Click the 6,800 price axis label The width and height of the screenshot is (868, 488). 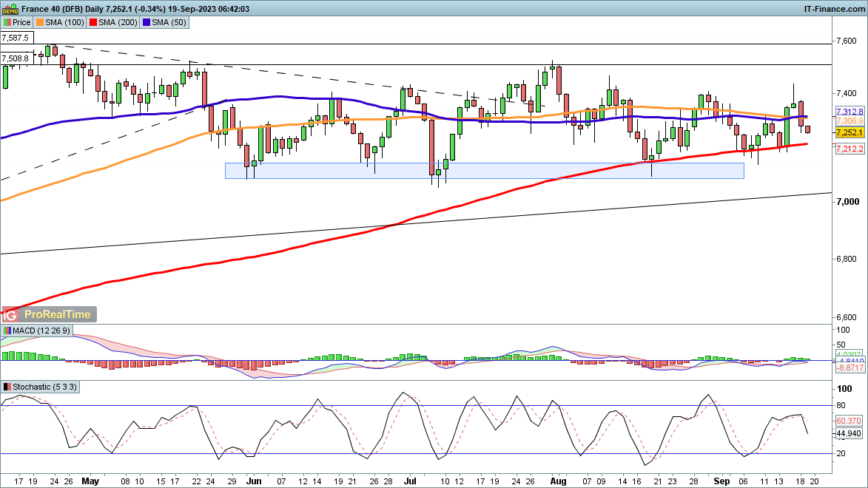(x=847, y=259)
